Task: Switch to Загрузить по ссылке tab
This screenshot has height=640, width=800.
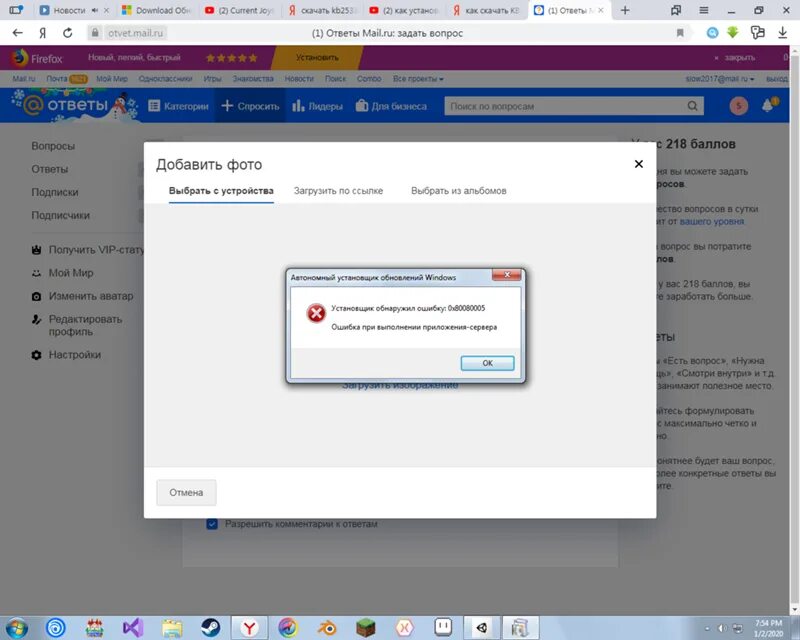Action: click(x=338, y=191)
